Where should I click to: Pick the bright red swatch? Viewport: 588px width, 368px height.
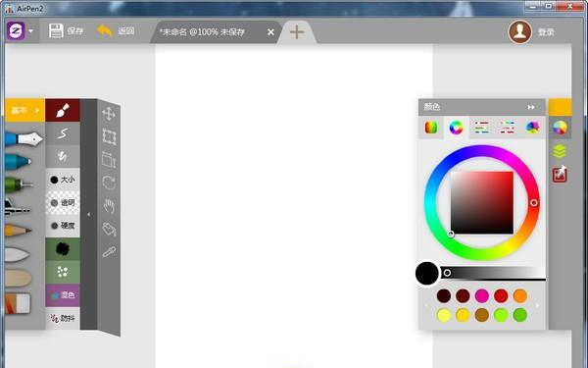[501, 296]
